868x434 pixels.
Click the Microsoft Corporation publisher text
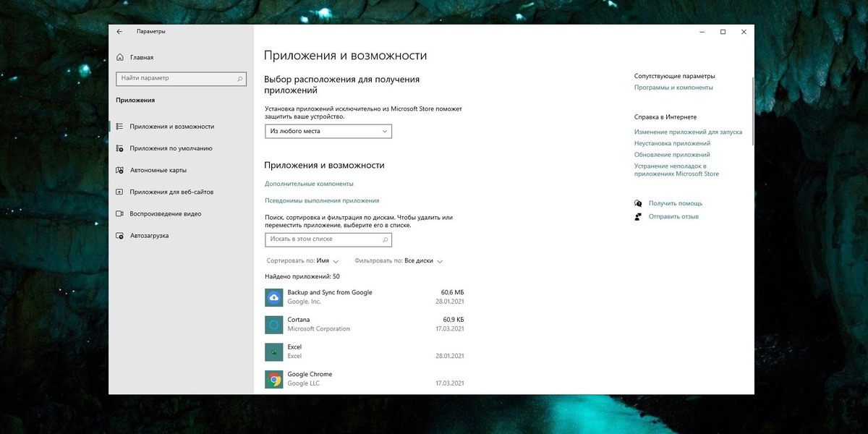[x=318, y=329]
